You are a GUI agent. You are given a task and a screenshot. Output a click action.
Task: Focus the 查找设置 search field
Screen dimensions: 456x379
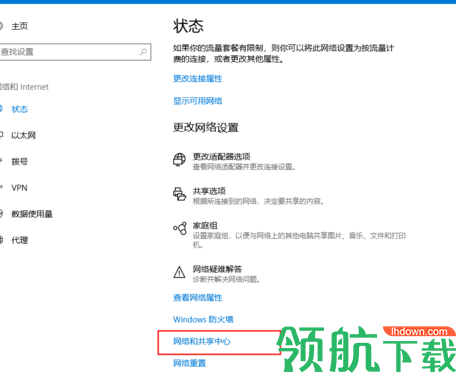(75, 52)
